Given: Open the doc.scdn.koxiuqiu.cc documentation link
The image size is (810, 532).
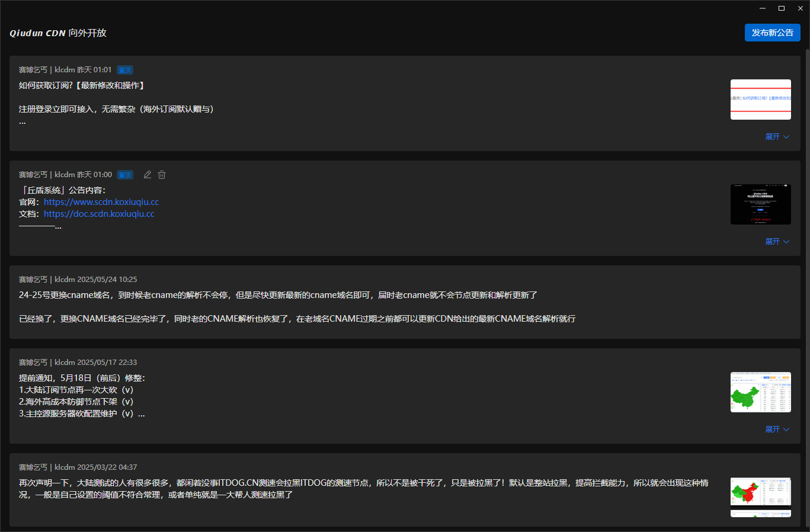Looking at the screenshot, I should point(99,214).
